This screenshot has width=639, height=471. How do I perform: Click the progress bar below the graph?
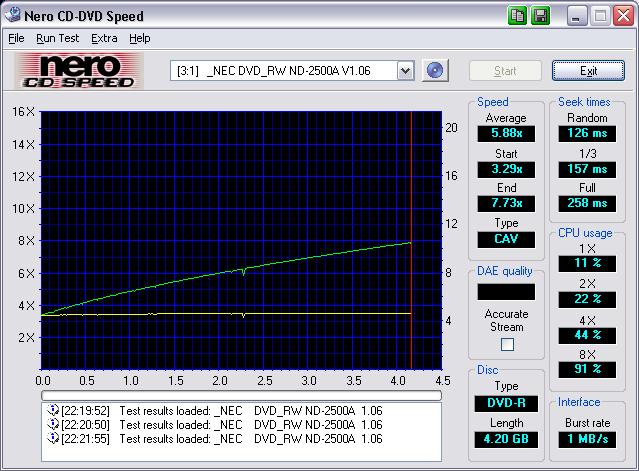point(241,395)
